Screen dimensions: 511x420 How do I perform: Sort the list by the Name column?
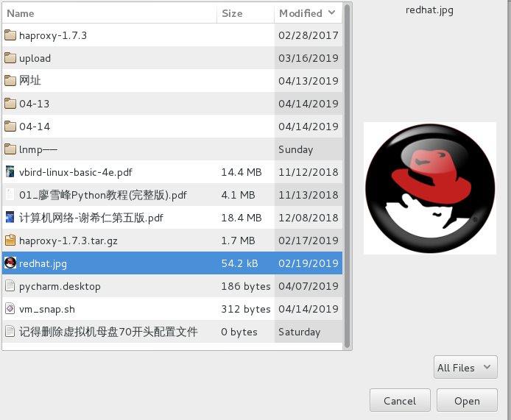tap(109, 13)
